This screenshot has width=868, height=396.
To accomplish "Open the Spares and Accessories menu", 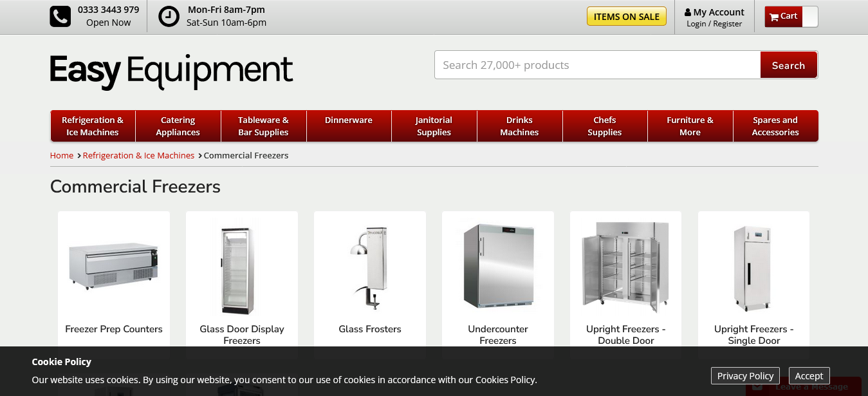I will coord(776,126).
